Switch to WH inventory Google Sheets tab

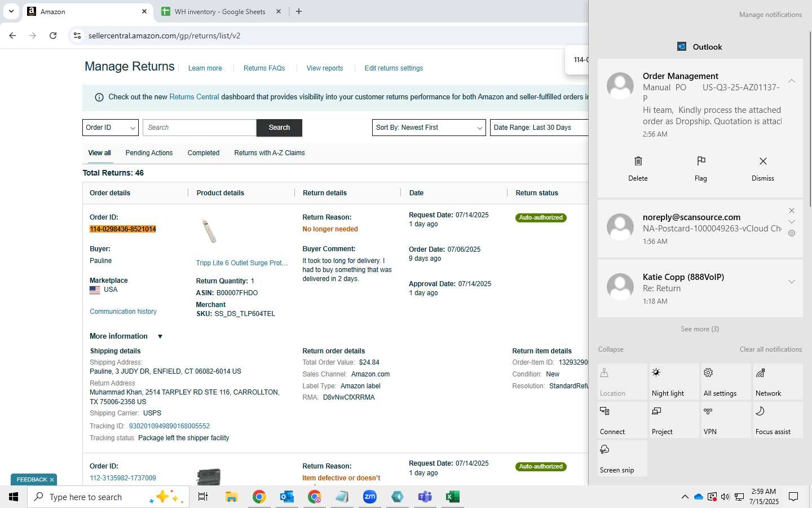click(x=221, y=11)
